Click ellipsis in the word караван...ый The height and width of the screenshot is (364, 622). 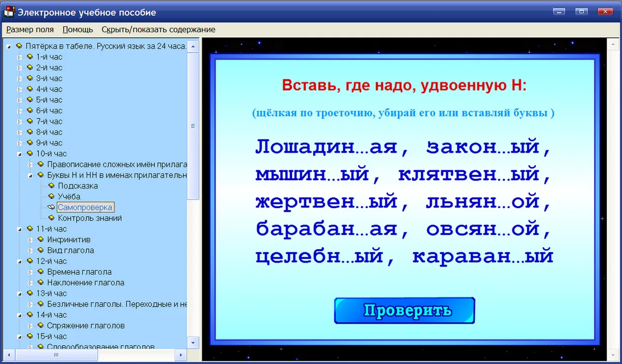pyautogui.click(x=518, y=261)
